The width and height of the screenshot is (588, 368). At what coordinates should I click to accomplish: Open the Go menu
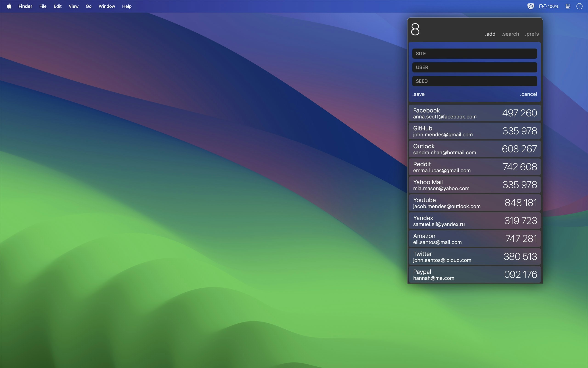click(88, 6)
